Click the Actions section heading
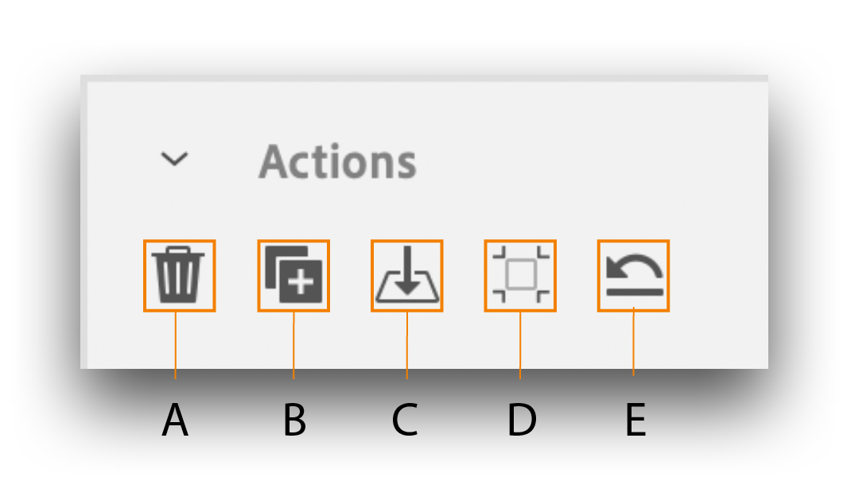855x504 pixels. [337, 161]
